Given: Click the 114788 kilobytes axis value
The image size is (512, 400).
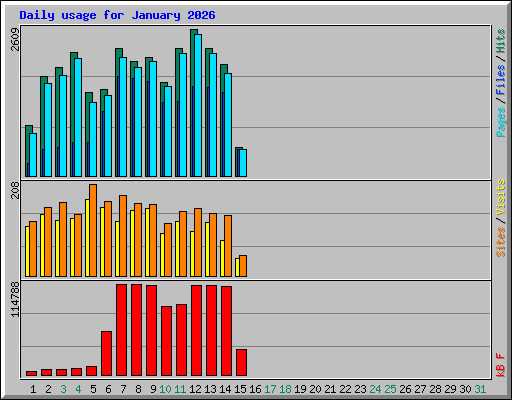Looking at the screenshot, I should (15, 299).
